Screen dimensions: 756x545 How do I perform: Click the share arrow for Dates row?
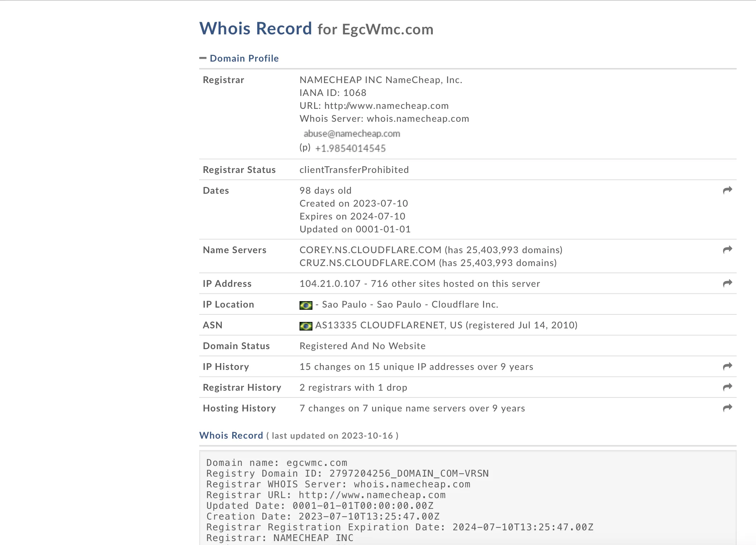727,190
